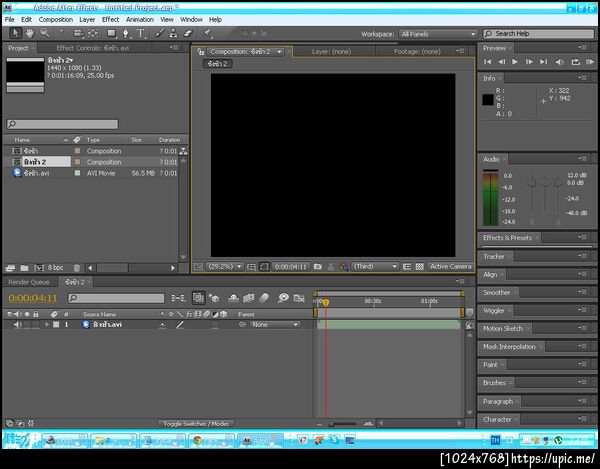The height and width of the screenshot is (469, 600).
Task: Open Composition menu
Action: 55,20
